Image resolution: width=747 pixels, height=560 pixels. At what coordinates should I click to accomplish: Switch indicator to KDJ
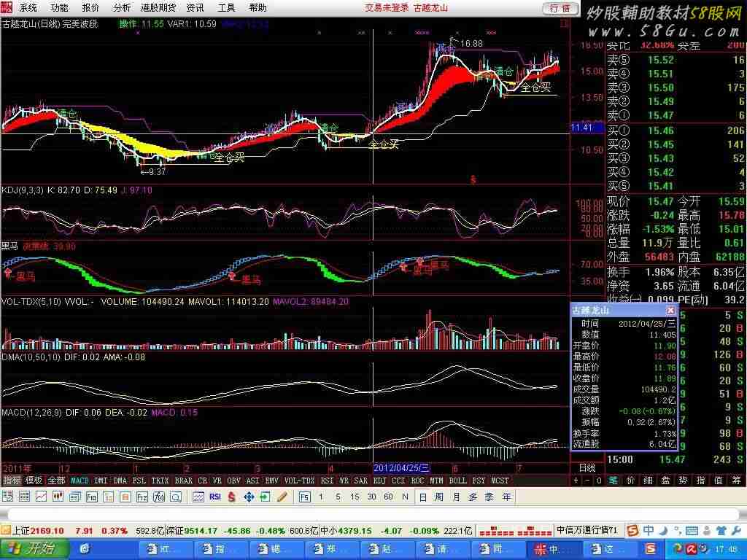pyautogui.click(x=379, y=481)
